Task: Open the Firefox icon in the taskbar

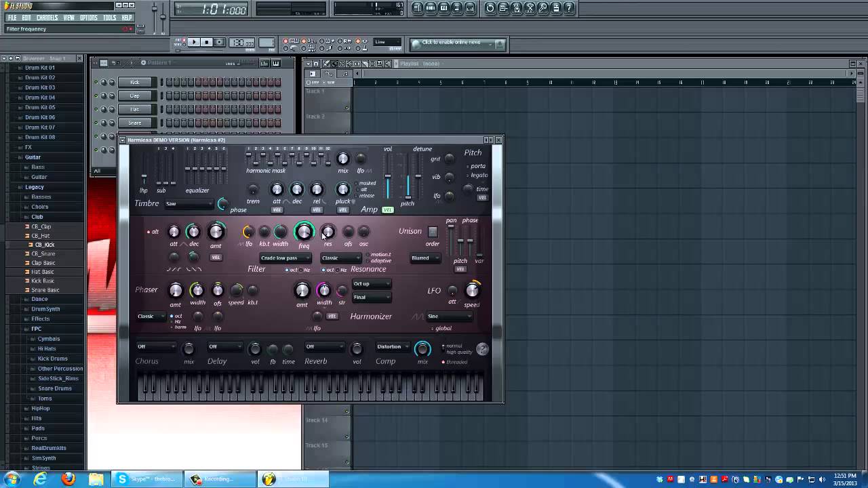Action: click(68, 479)
